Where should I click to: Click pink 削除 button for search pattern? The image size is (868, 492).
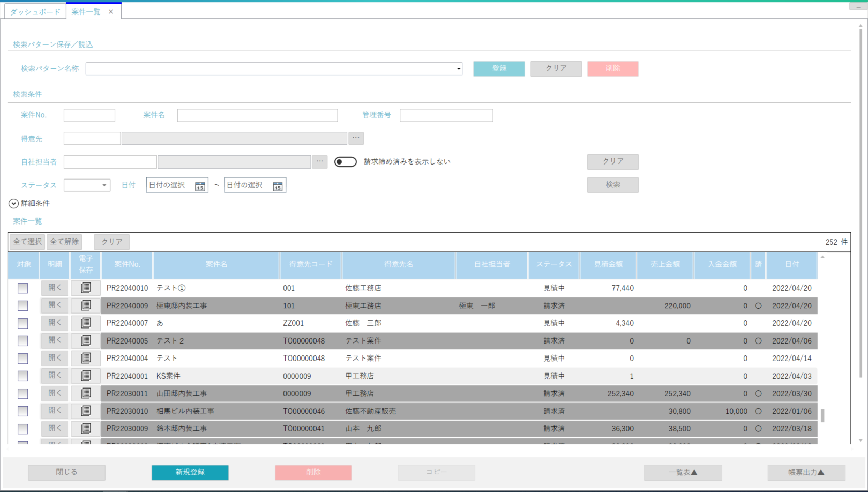coord(613,68)
